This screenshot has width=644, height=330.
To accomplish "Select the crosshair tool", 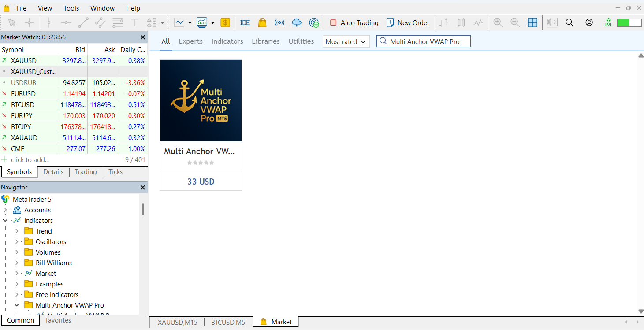I will [x=29, y=22].
